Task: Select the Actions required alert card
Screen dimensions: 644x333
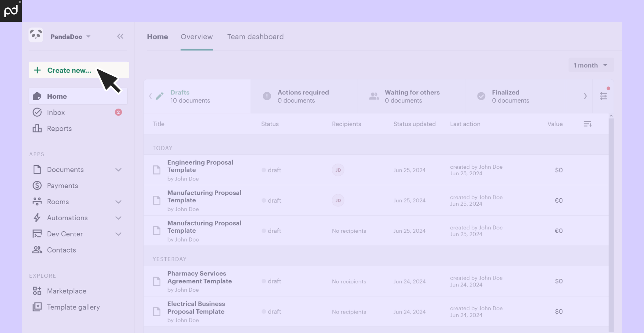Action: [304, 96]
